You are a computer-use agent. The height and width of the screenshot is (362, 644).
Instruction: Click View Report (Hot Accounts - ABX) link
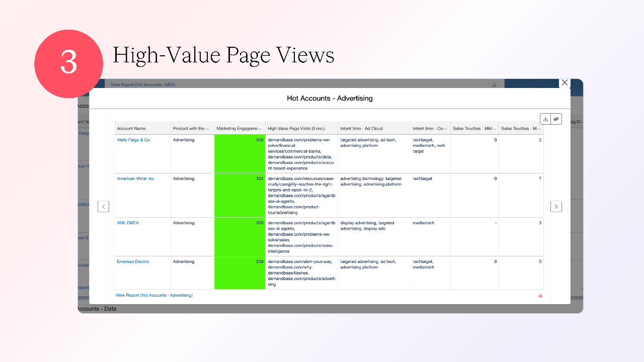(143, 84)
